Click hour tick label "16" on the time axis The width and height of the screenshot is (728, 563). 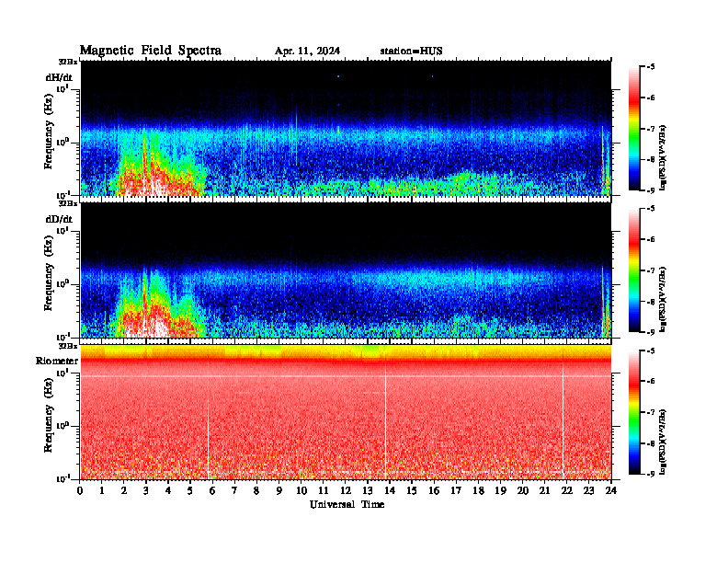(434, 490)
